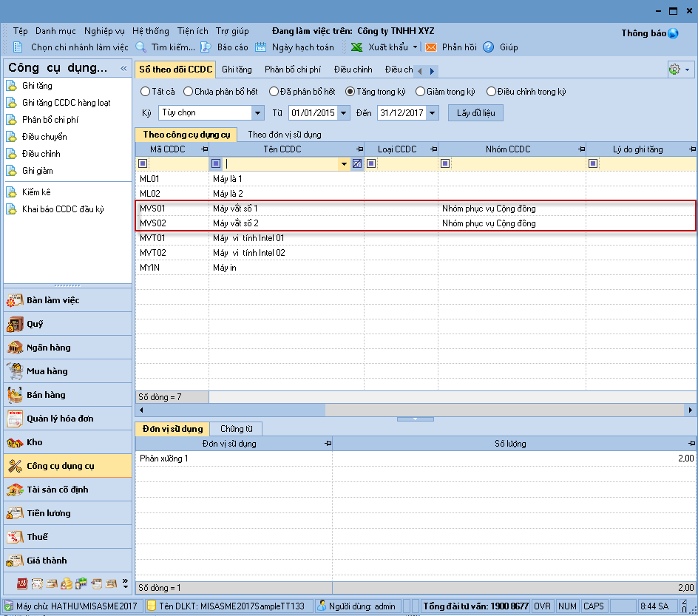The image size is (698, 616).
Task: Click the Ngày hạch toán calendar icon
Action: point(261,47)
